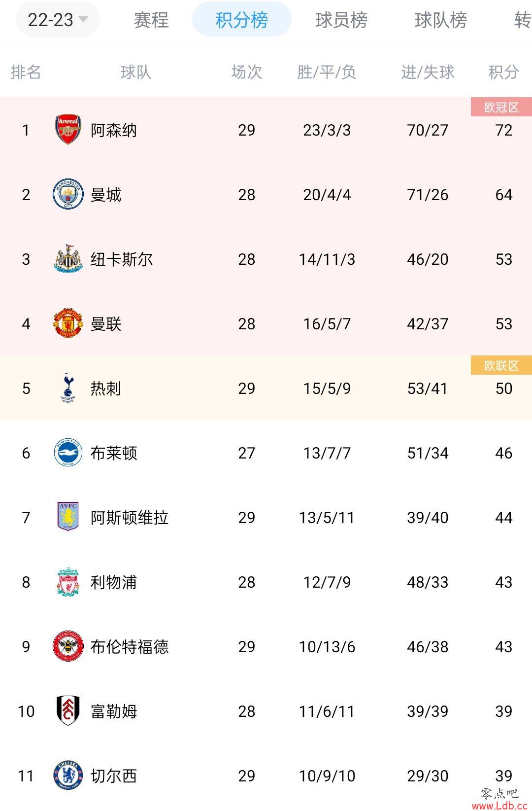Viewport: 532px width, 811px height.
Task: Click the 欧冠区 zone label
Action: 501,107
